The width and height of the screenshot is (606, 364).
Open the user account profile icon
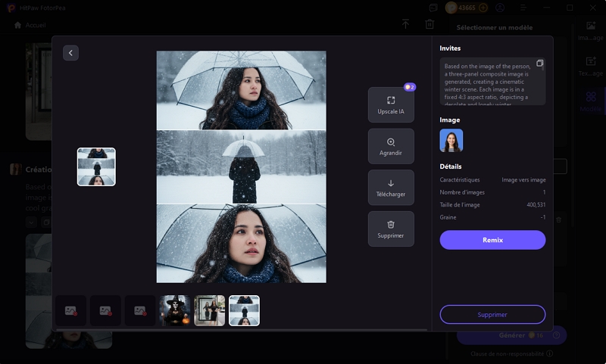(x=500, y=8)
